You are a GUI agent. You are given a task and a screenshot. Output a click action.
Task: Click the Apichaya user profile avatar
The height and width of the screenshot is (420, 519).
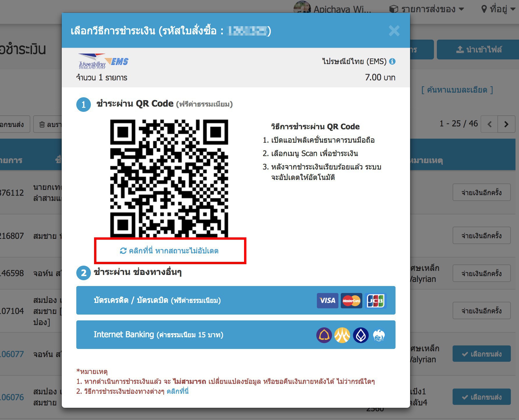click(x=302, y=7)
